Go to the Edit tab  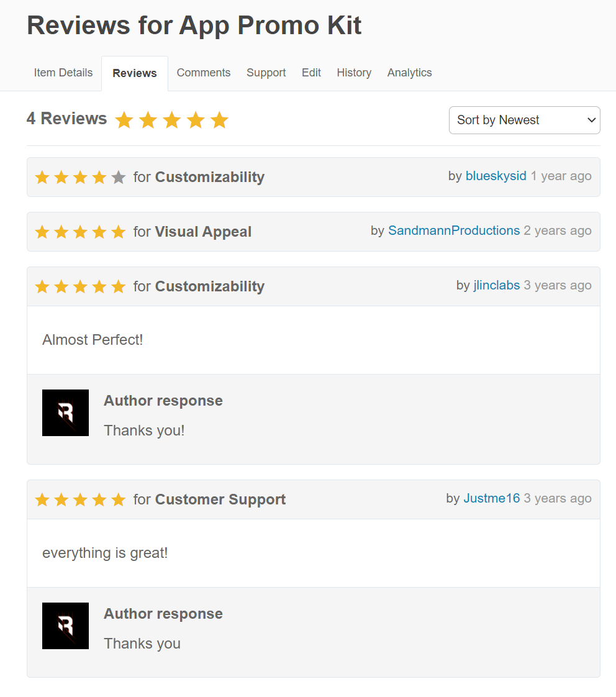(x=311, y=73)
